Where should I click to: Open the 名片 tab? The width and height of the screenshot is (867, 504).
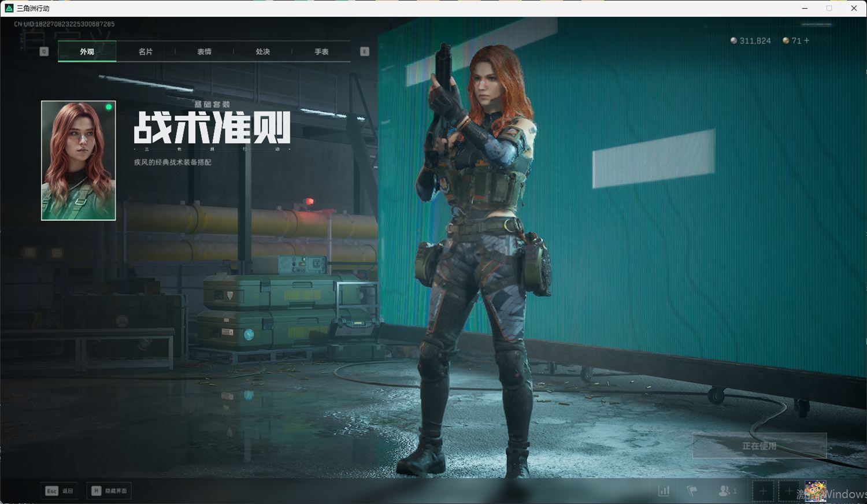click(x=146, y=51)
